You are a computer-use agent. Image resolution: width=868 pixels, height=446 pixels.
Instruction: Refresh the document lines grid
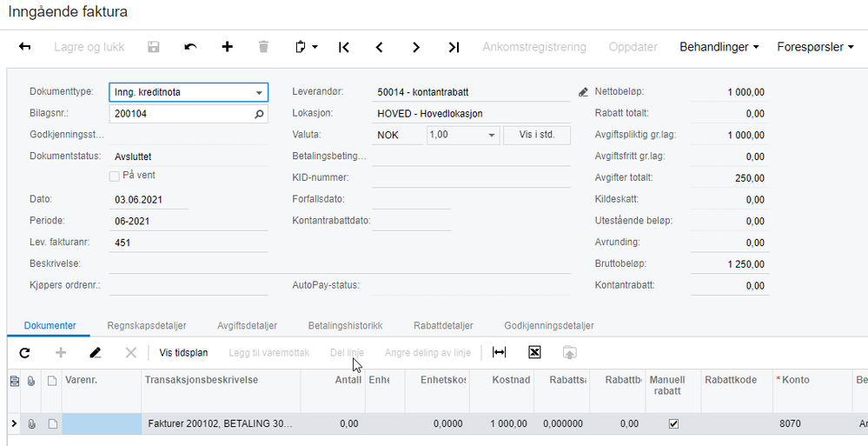point(24,352)
